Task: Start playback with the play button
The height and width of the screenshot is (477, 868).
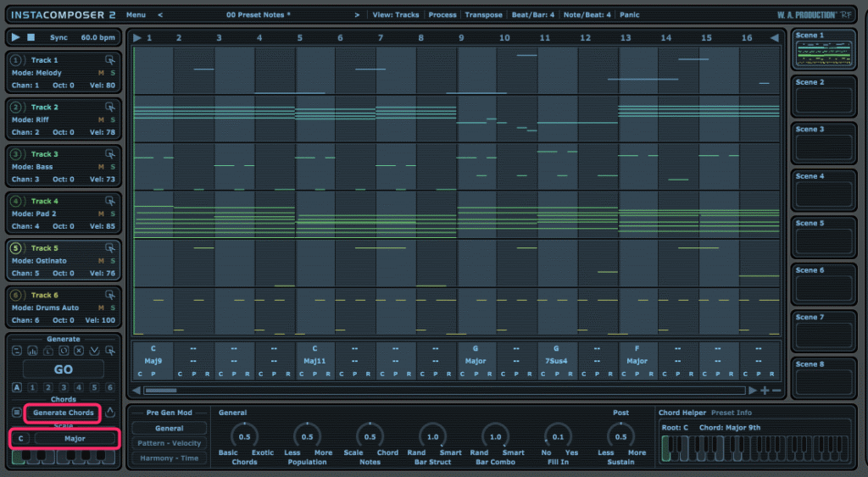Action: tap(15, 37)
